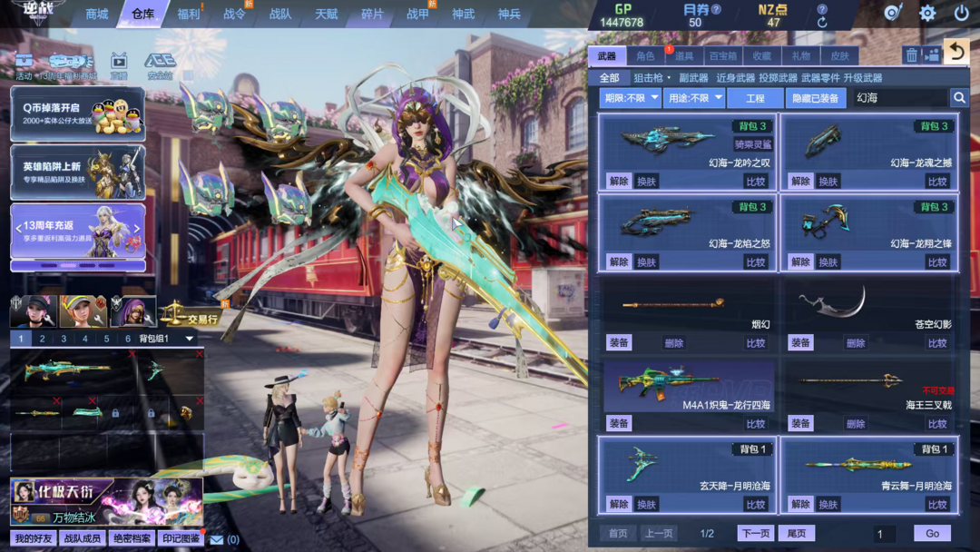980x552 pixels.
Task: Filter by 近身武器 category
Action: click(x=735, y=78)
